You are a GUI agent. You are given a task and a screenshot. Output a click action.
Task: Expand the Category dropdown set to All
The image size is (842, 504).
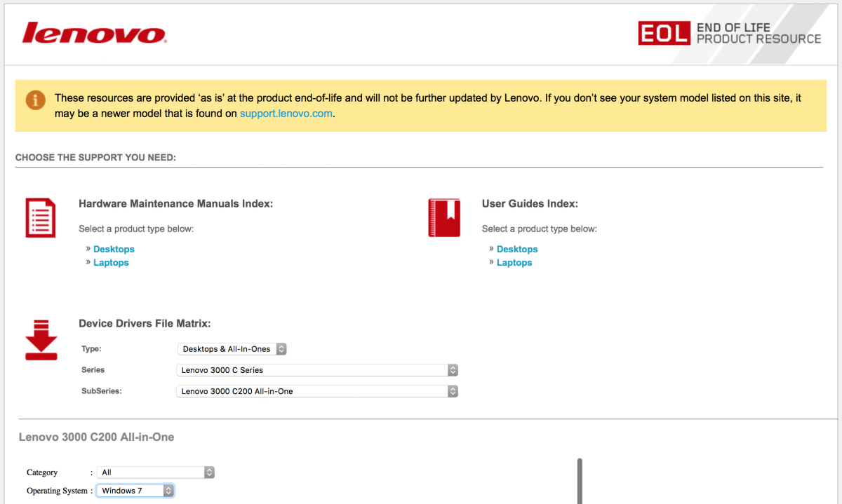(156, 472)
